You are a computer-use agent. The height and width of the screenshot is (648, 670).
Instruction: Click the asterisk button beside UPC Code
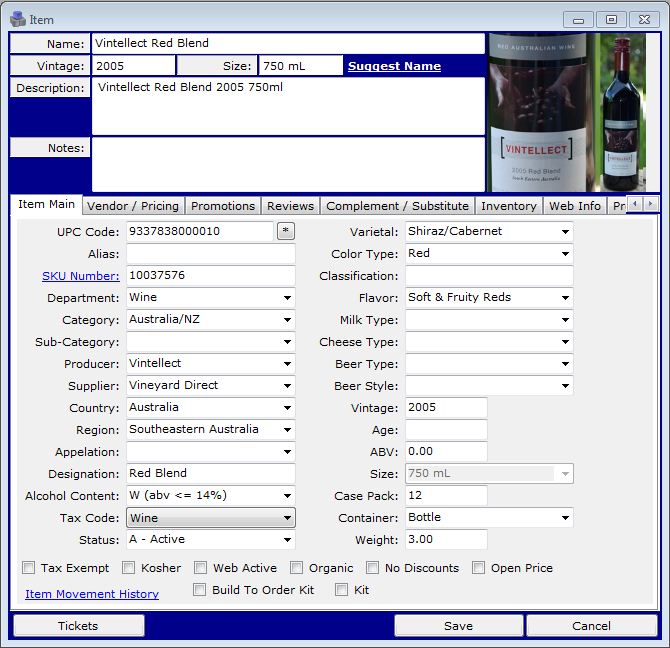tap(286, 232)
